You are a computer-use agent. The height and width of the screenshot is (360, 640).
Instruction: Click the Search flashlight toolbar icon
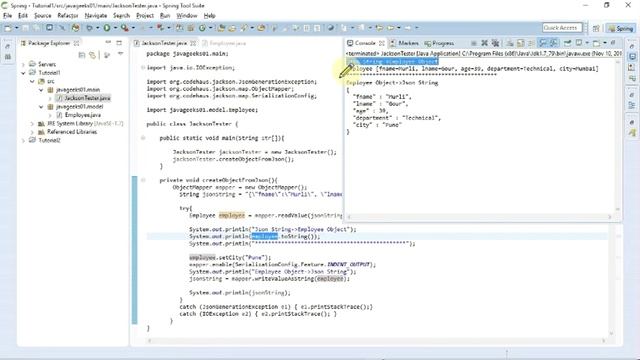pos(244,28)
